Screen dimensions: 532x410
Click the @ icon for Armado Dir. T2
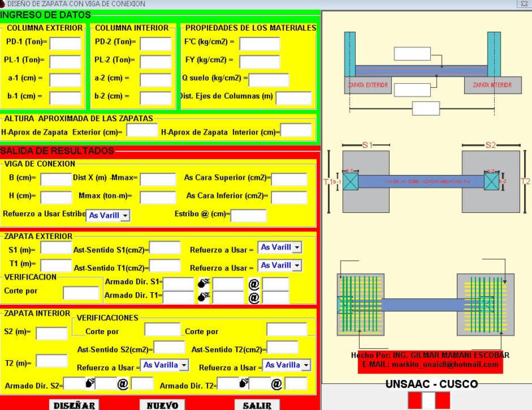(x=277, y=384)
